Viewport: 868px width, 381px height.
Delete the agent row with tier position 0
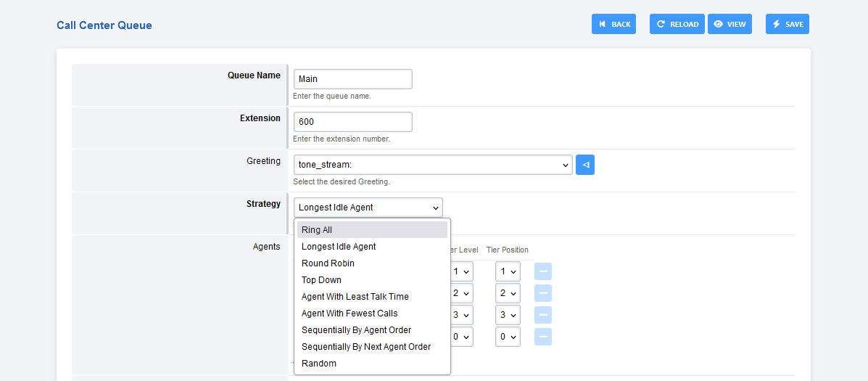543,337
